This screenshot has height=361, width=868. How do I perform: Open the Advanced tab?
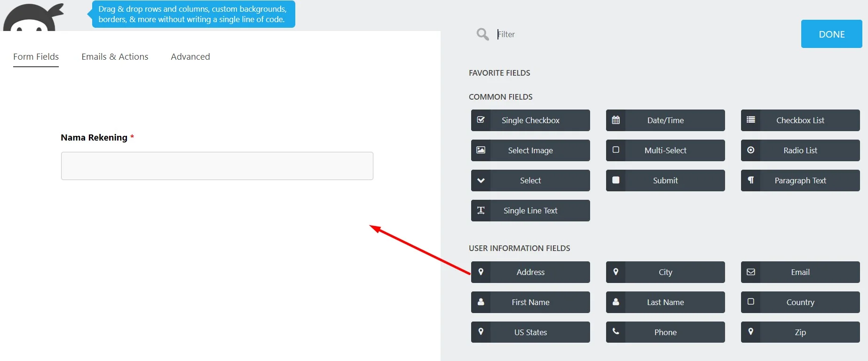coord(190,57)
